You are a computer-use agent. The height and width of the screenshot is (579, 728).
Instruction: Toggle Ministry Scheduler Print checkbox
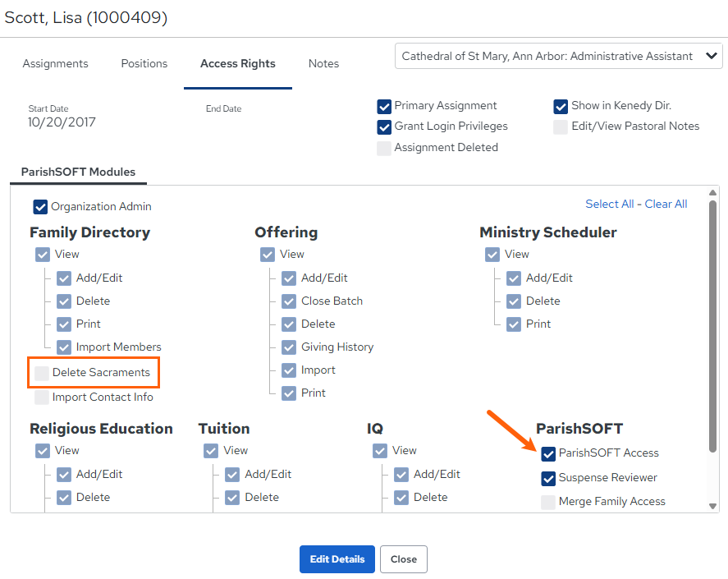[x=514, y=324]
